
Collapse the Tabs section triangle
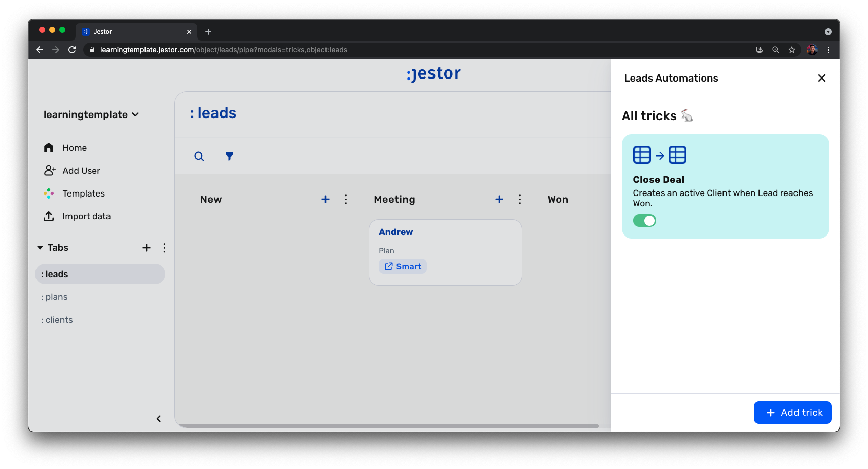[40, 248]
